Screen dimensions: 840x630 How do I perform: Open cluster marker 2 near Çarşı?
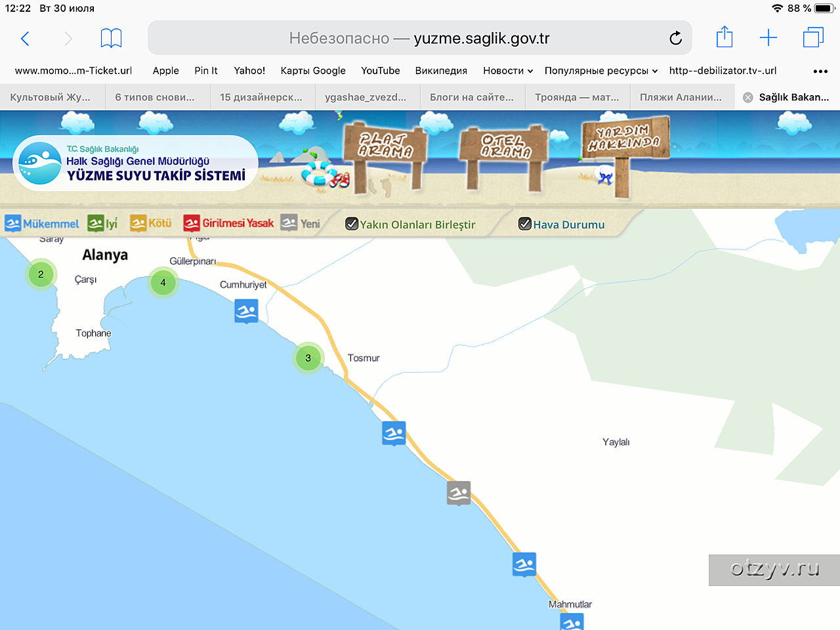click(41, 274)
